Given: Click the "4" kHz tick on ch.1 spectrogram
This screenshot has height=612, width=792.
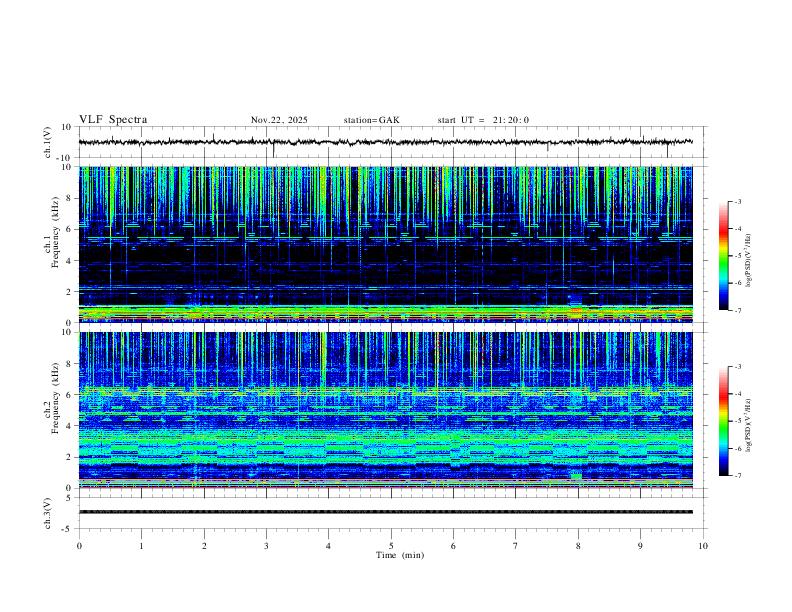Looking at the screenshot, I should [70, 261].
